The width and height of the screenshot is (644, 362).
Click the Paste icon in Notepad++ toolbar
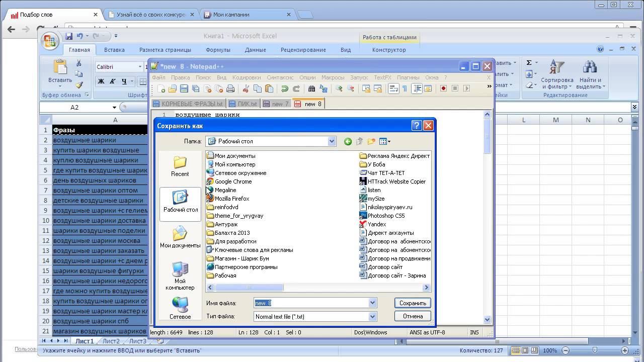[x=269, y=88]
